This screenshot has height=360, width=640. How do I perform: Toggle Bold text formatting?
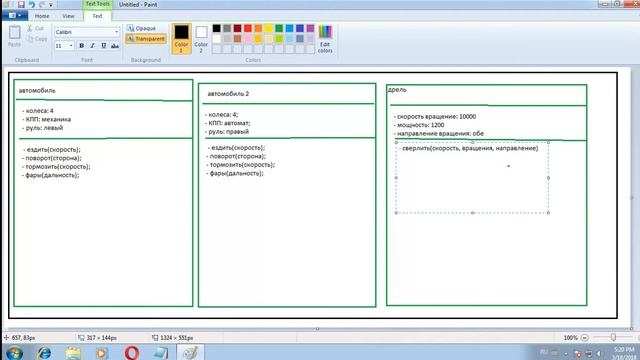(82, 46)
